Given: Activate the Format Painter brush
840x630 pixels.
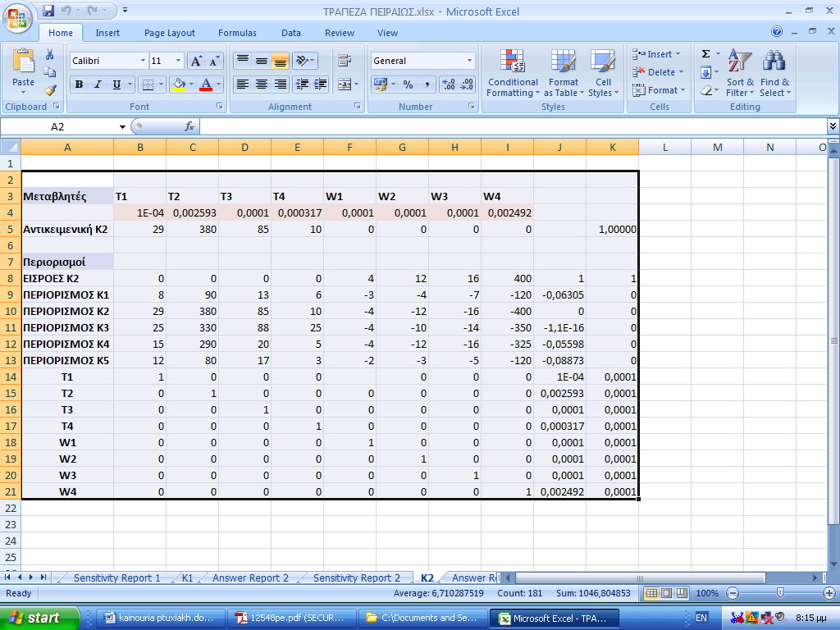Looking at the screenshot, I should tap(50, 89).
